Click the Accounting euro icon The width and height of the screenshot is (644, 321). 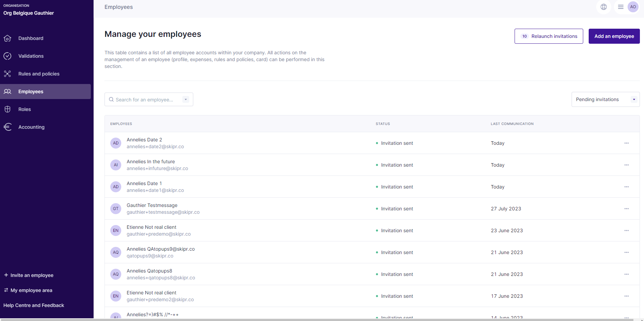pyautogui.click(x=8, y=127)
